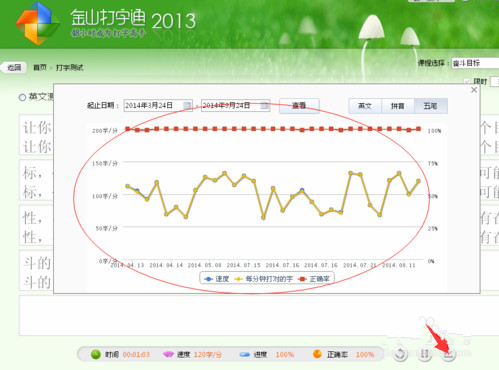Image resolution: width=499 pixels, height=370 pixels.
Task: Click the 2014年3月24日 start date field
Action: pyautogui.click(x=158, y=106)
